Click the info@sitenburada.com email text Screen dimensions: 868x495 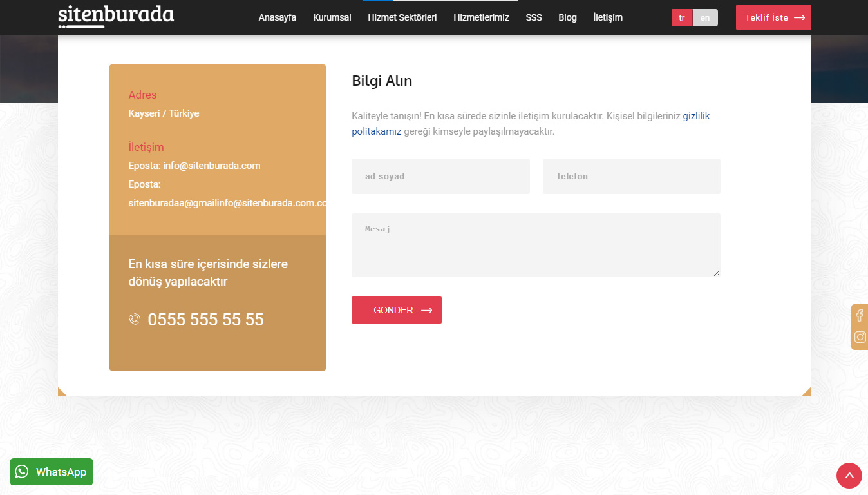211,166
